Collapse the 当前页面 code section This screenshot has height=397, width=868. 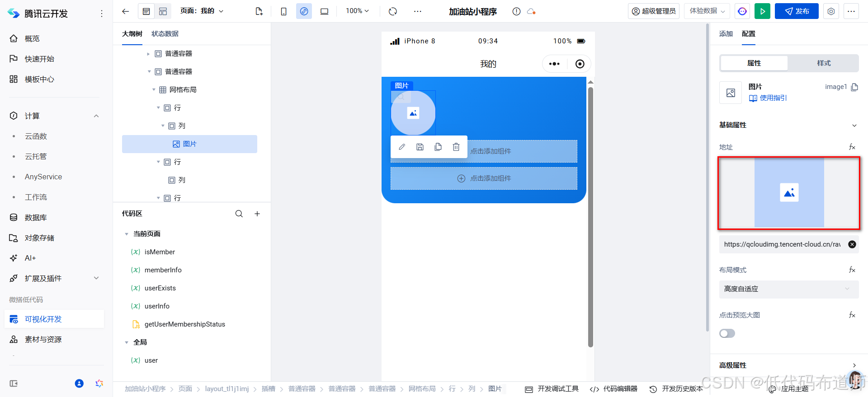coord(127,234)
